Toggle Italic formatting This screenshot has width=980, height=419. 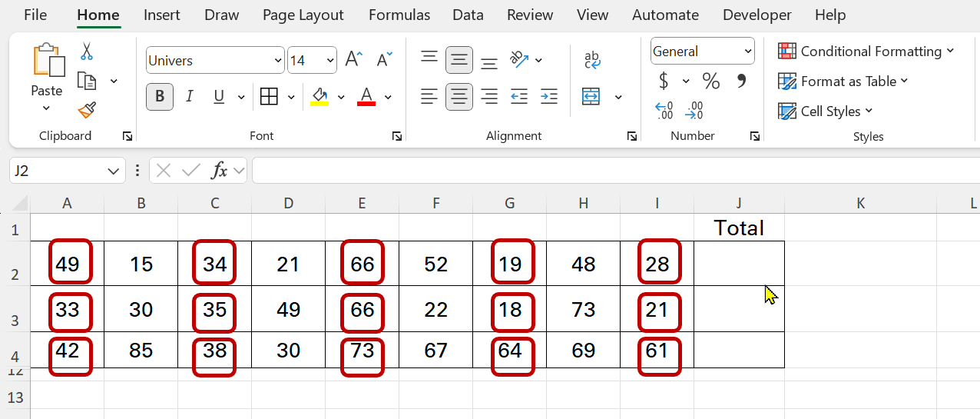coord(189,97)
